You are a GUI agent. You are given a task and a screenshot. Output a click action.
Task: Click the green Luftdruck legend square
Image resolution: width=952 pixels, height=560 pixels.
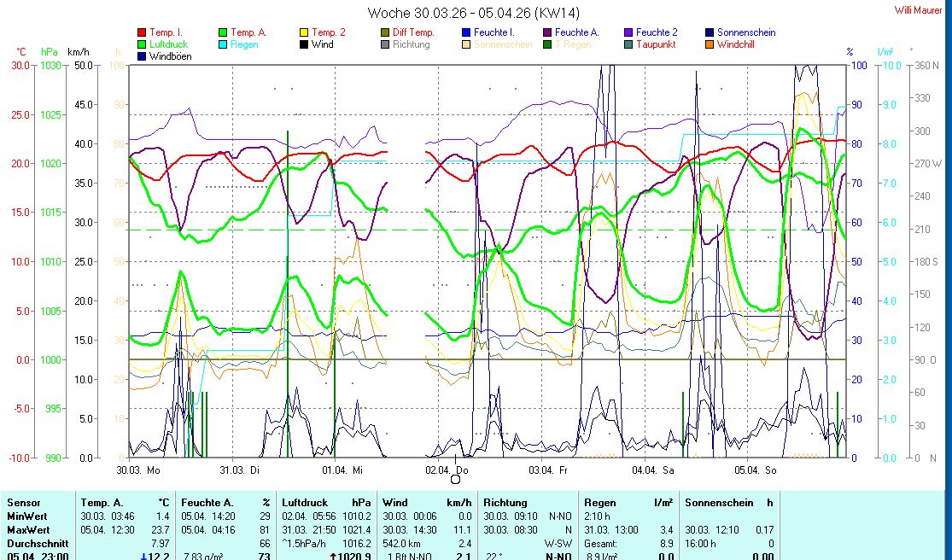click(x=142, y=44)
